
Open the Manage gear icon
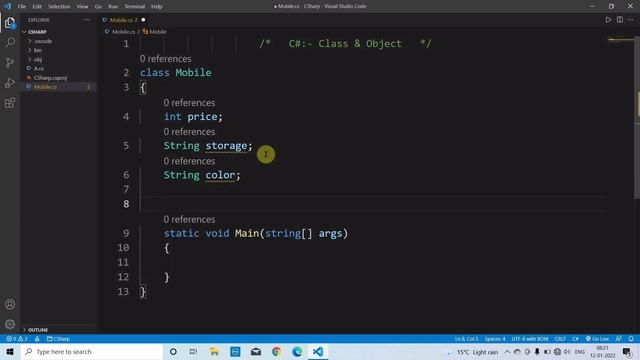point(10,324)
